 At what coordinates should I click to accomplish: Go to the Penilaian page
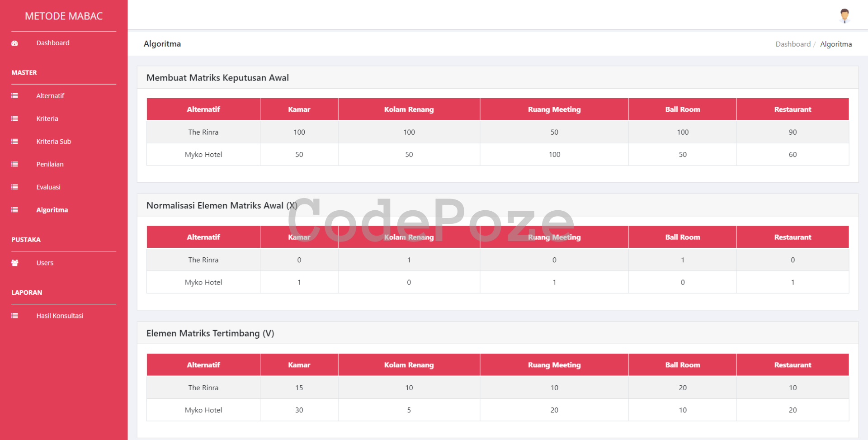pos(50,164)
